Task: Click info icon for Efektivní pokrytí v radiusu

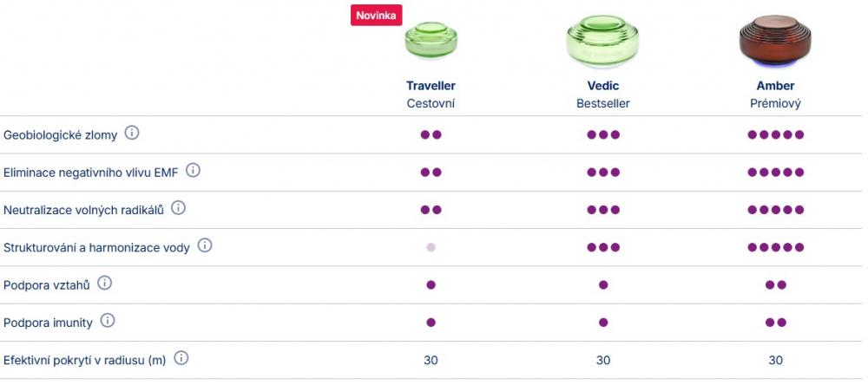Action: (x=181, y=357)
